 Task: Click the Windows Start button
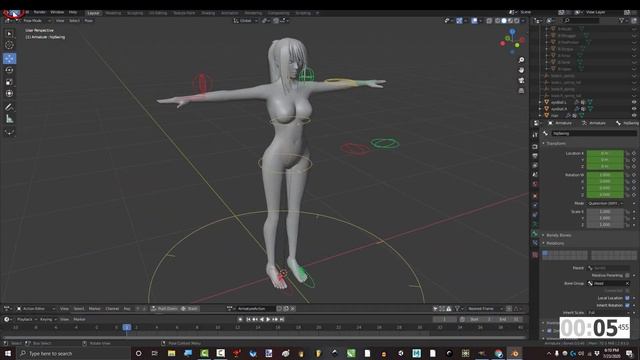point(7,353)
